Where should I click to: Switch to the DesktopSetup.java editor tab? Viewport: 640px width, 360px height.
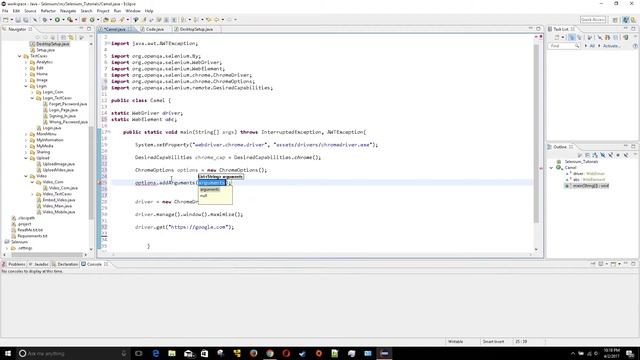coord(196,29)
